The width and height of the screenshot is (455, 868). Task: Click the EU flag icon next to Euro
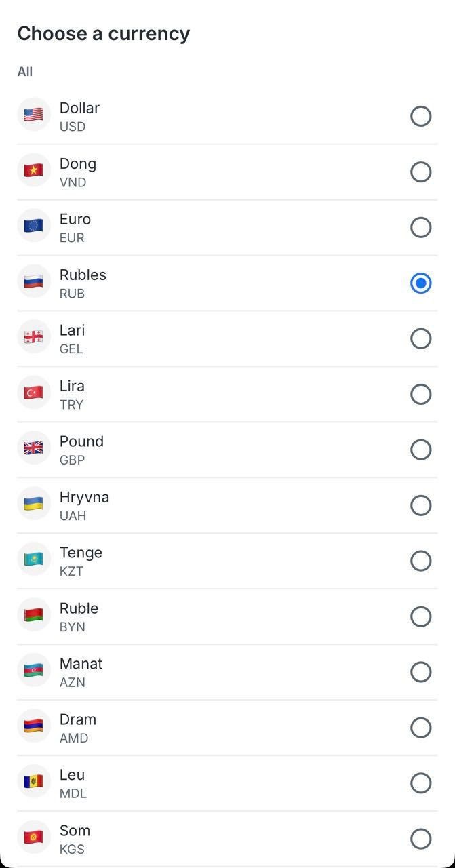pyautogui.click(x=33, y=226)
